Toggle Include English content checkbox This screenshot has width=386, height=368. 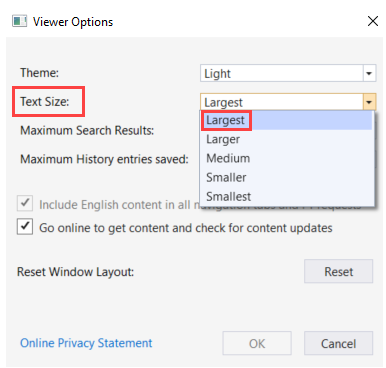coord(25,203)
